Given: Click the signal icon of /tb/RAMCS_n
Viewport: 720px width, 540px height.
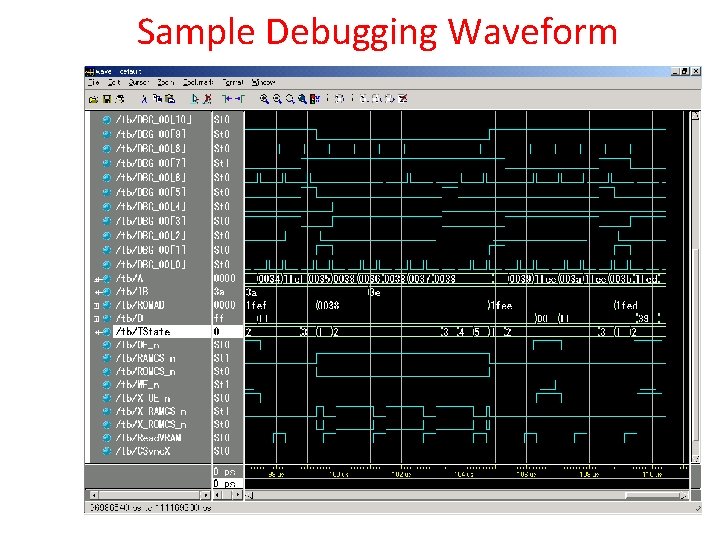Looking at the screenshot, I should click(x=107, y=358).
